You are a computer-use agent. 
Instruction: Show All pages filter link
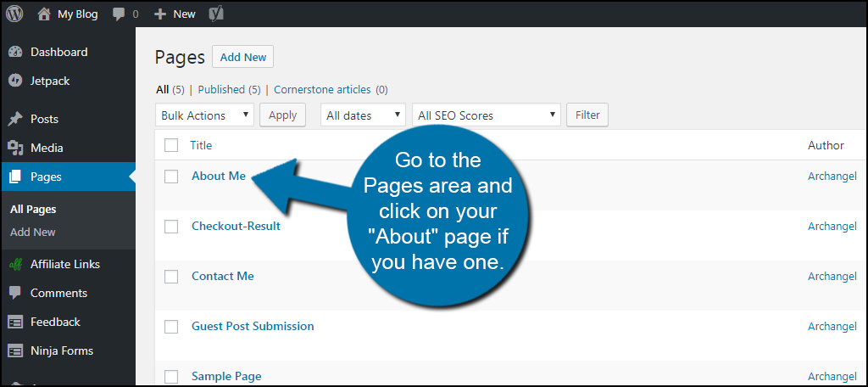click(162, 89)
